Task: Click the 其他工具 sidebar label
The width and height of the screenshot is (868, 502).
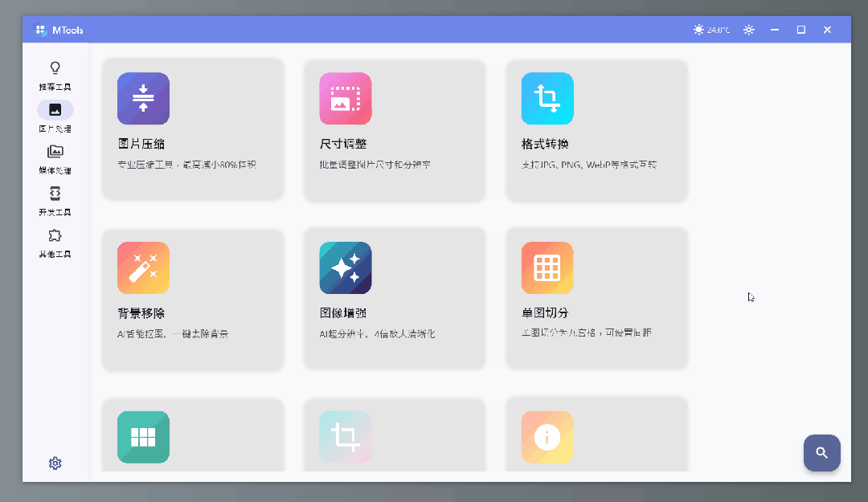Action: [x=55, y=254]
